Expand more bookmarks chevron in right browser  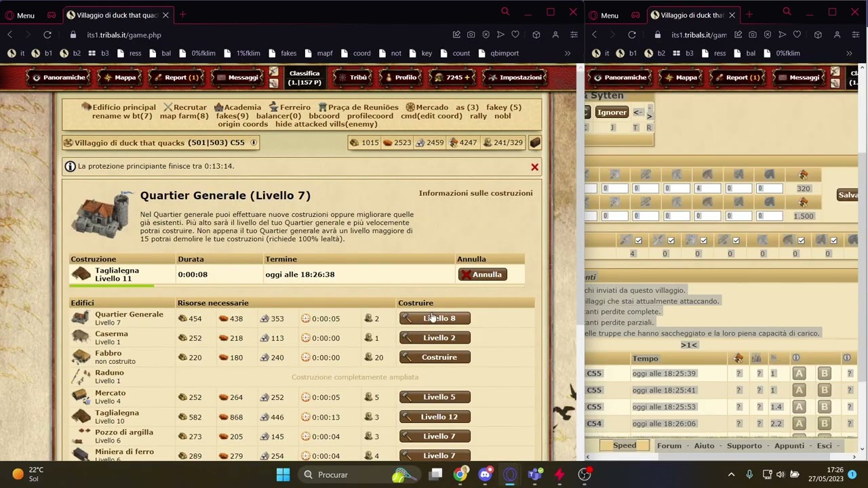pyautogui.click(x=849, y=53)
